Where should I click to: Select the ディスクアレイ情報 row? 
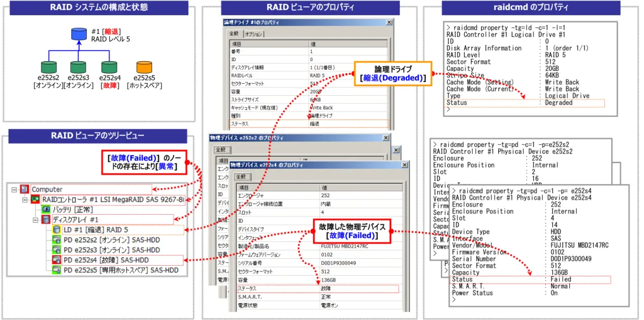pos(308,67)
